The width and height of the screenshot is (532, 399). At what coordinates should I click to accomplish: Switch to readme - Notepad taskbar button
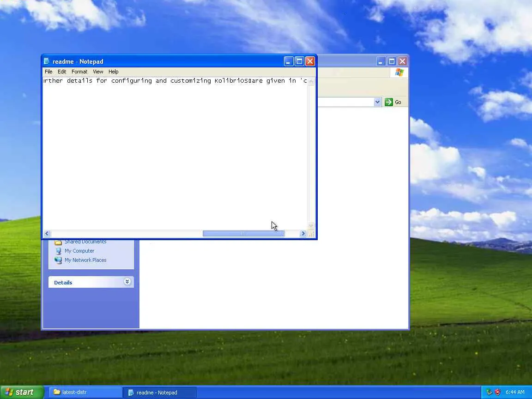pyautogui.click(x=159, y=392)
